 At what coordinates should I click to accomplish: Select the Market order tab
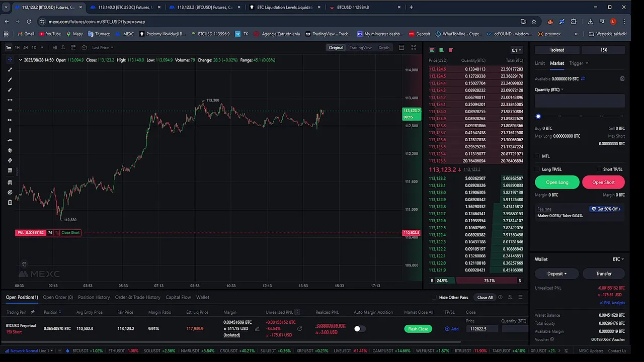point(557,63)
